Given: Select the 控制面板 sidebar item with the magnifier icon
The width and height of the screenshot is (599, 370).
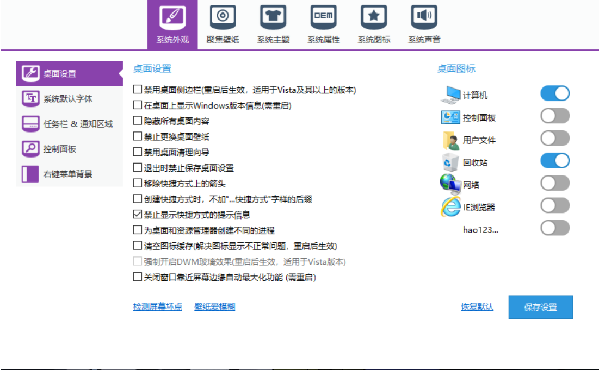Looking at the screenshot, I should [70, 149].
